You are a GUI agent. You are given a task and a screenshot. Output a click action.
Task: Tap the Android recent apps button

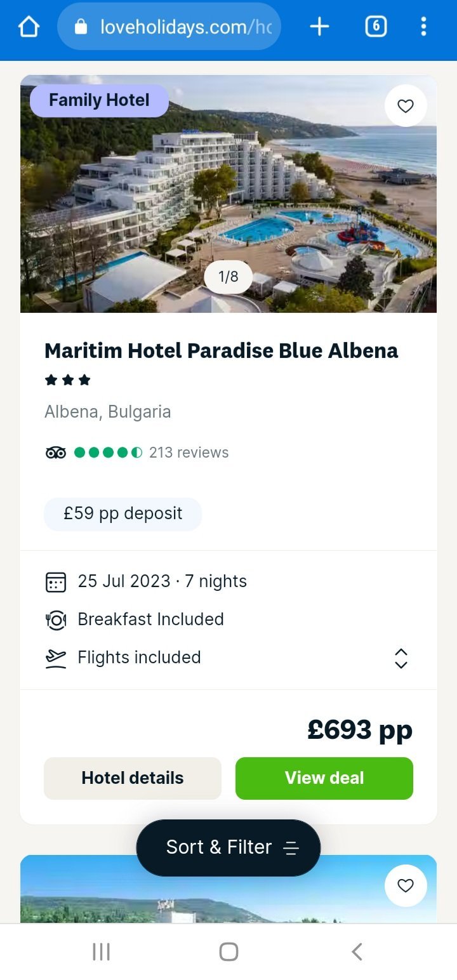point(101,951)
